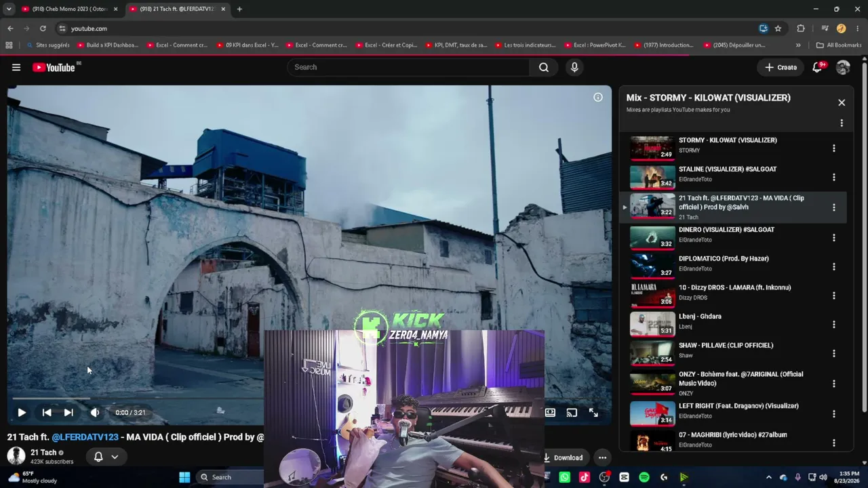
Task: Close the Mix playlist panel
Action: pos(842,102)
